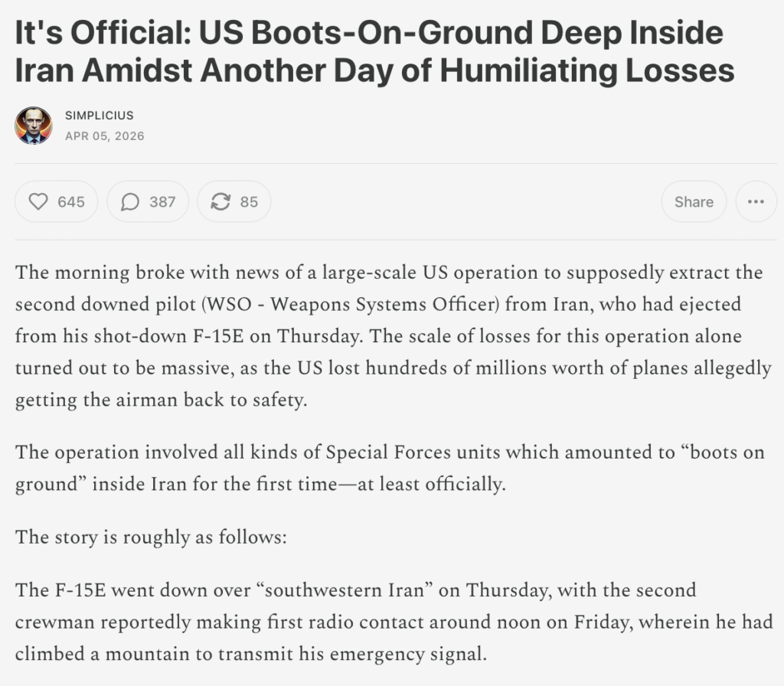Open comments via the speech bubble icon
This screenshot has width=784, height=686.
point(131,202)
